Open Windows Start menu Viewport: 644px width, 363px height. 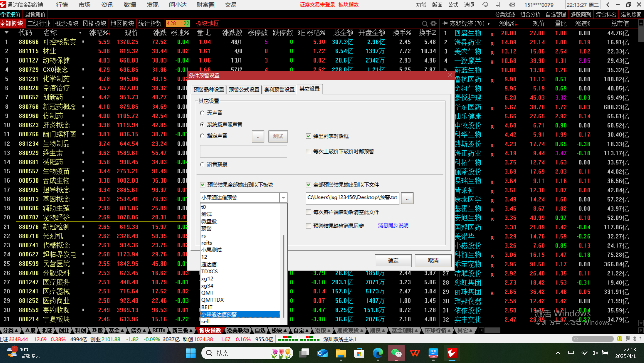191,353
